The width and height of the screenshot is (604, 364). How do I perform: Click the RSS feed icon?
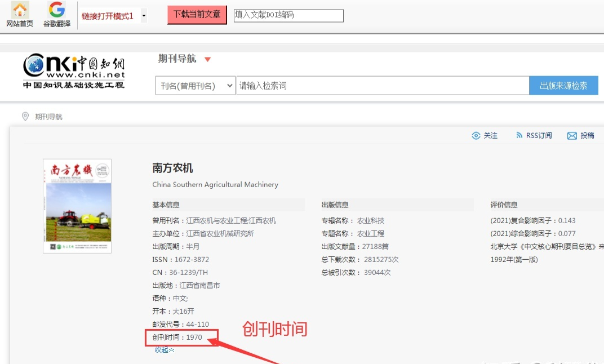[x=519, y=135]
